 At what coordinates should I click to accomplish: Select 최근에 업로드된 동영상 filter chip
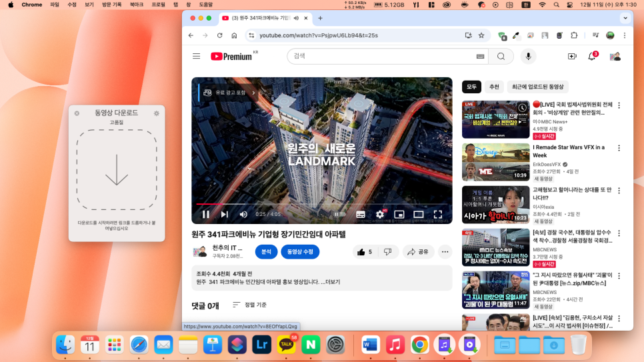pyautogui.click(x=537, y=87)
